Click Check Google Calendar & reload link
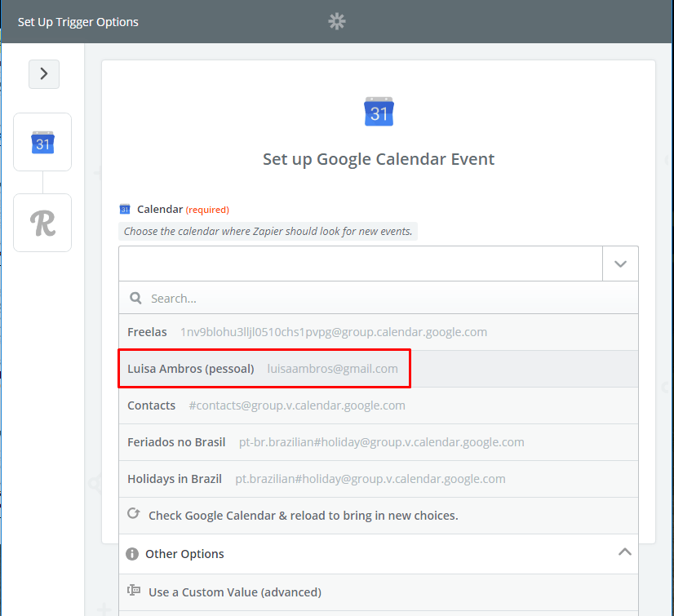The width and height of the screenshot is (674, 616). (x=303, y=516)
